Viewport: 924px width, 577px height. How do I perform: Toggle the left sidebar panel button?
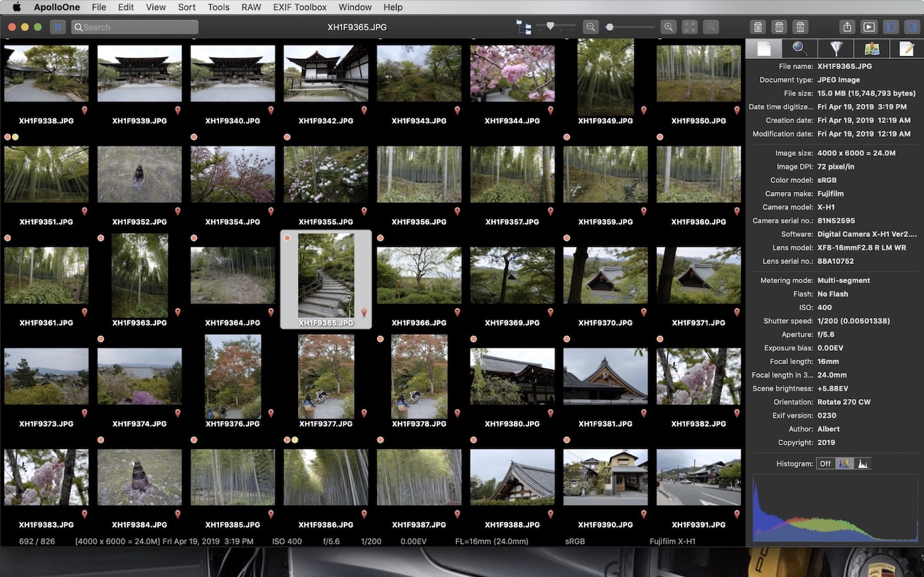pos(890,27)
